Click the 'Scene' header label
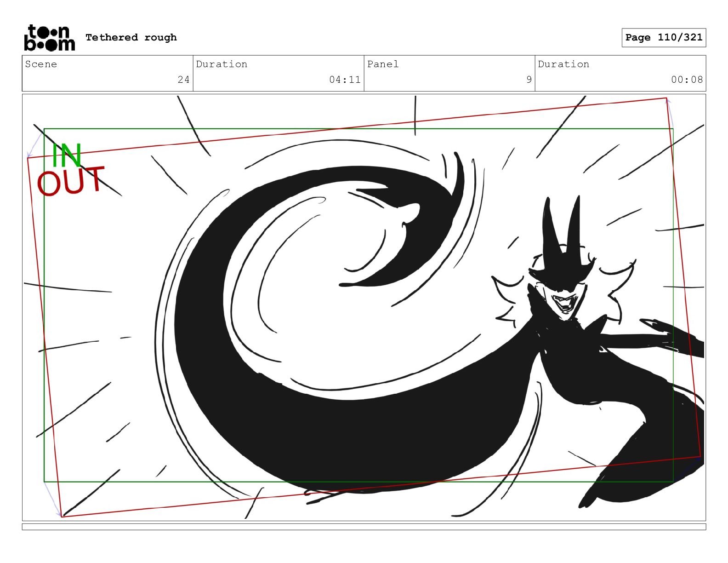 (x=41, y=64)
